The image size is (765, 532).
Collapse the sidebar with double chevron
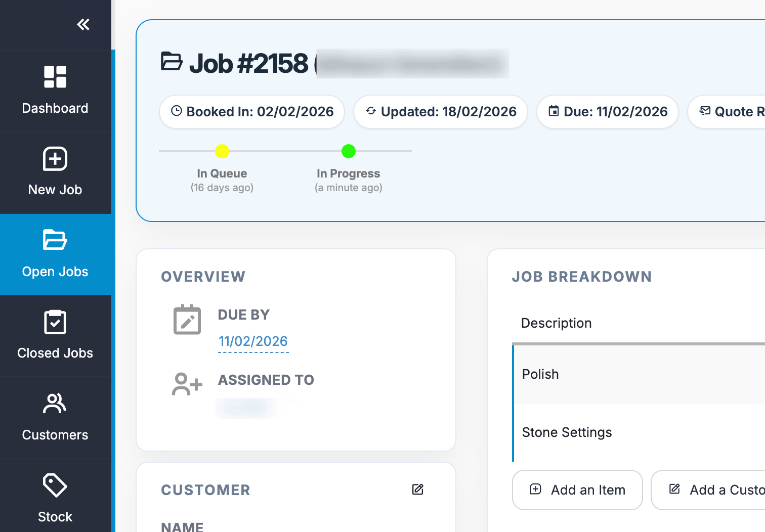click(83, 24)
